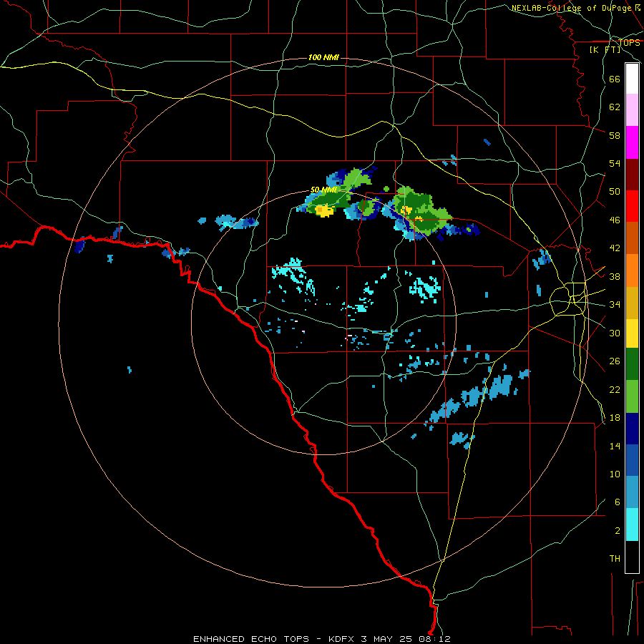
Task: Click the "6" scale value
Action: coord(617,502)
